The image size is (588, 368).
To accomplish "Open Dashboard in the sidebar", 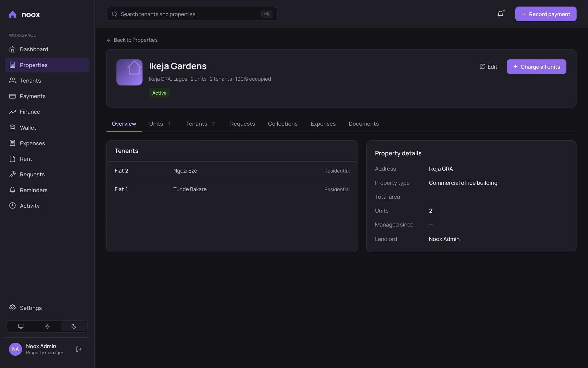I will (x=47, y=49).
